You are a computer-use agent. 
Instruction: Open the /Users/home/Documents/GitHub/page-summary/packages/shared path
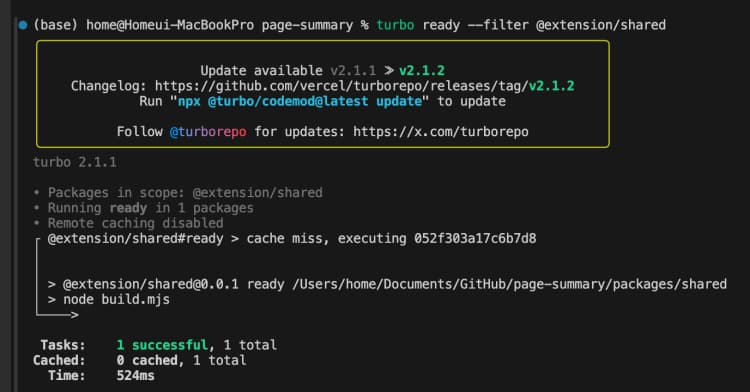(x=509, y=284)
